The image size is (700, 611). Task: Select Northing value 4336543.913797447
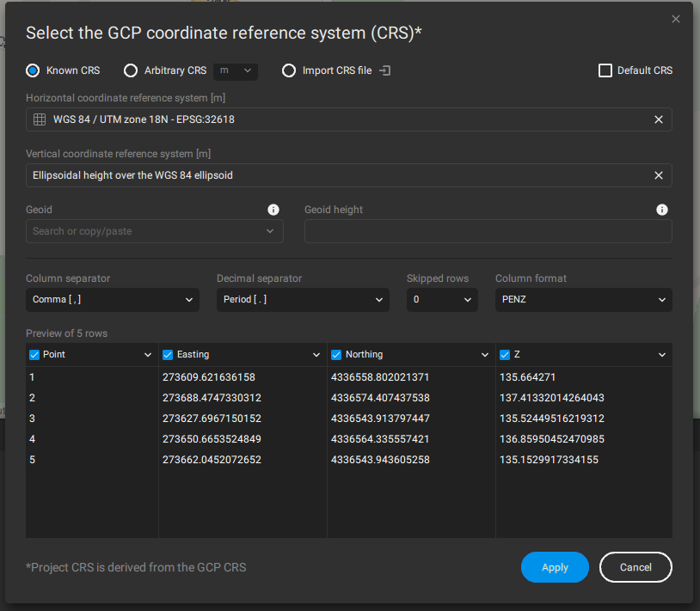pyautogui.click(x=380, y=419)
